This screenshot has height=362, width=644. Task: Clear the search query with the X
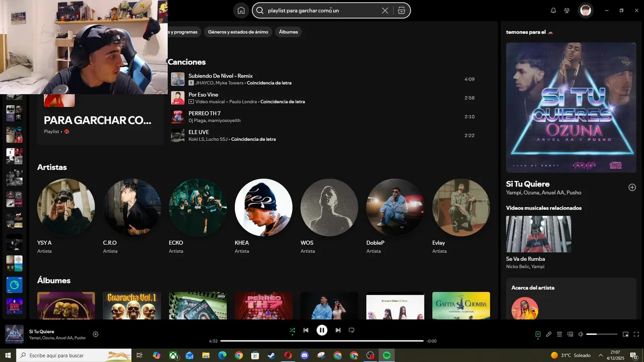pos(385,11)
